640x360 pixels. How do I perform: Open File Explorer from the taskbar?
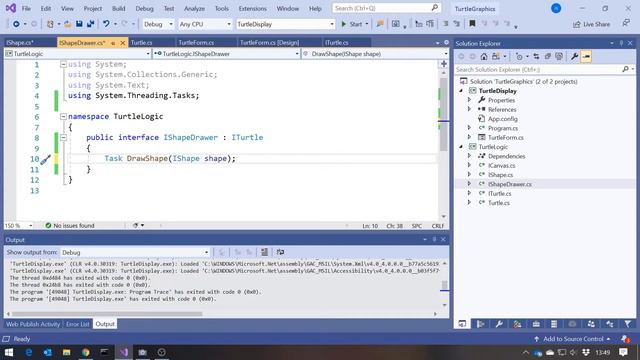tap(67, 352)
